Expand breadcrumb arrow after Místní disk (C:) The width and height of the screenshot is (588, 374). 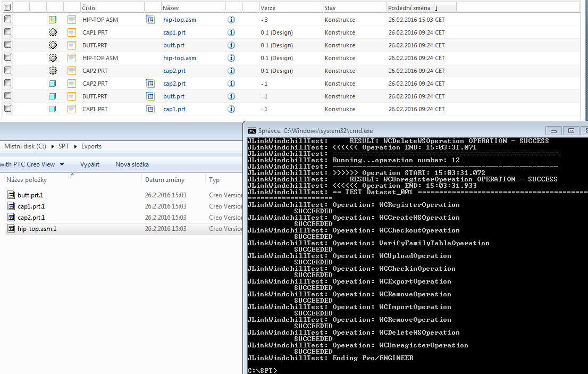(52, 147)
